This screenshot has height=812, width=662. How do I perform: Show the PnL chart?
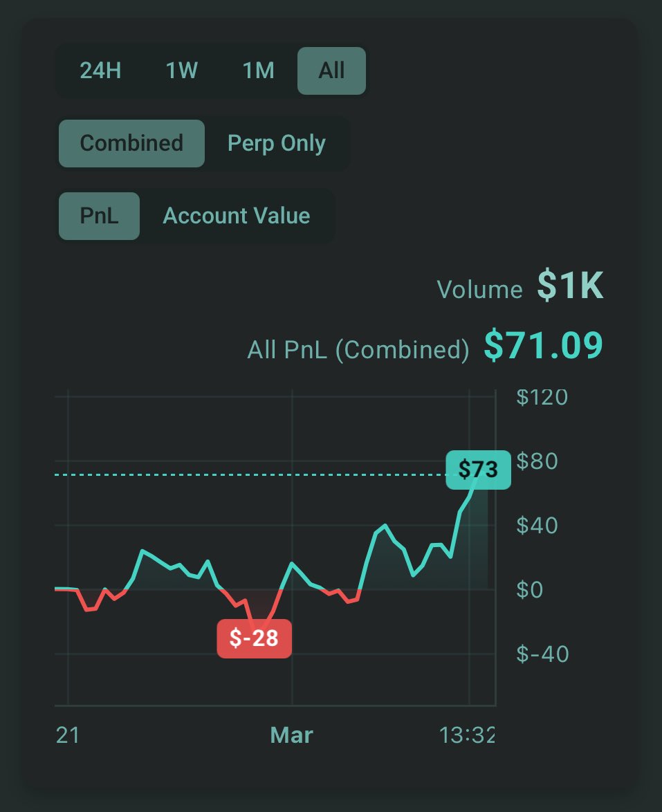(x=99, y=216)
